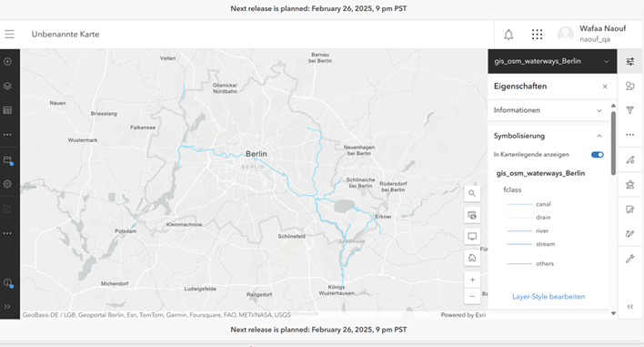This screenshot has width=644, height=347.
Task: Click the monitor screen widget on the map
Action: click(472, 237)
